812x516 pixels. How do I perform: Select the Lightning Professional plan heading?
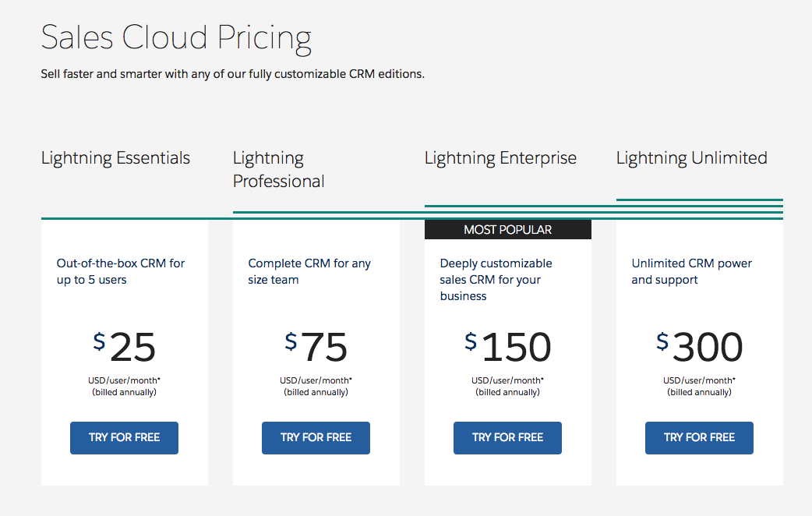(278, 170)
